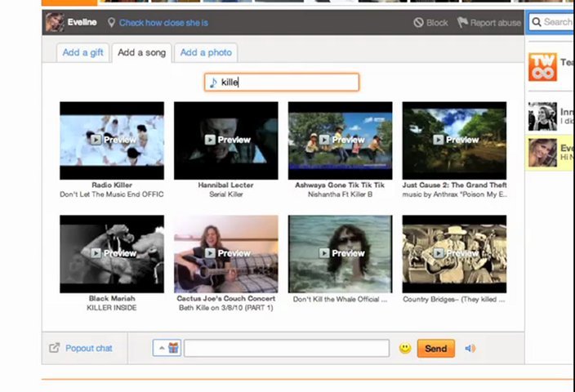
Task: Click the music note icon in search field
Action: click(x=213, y=82)
